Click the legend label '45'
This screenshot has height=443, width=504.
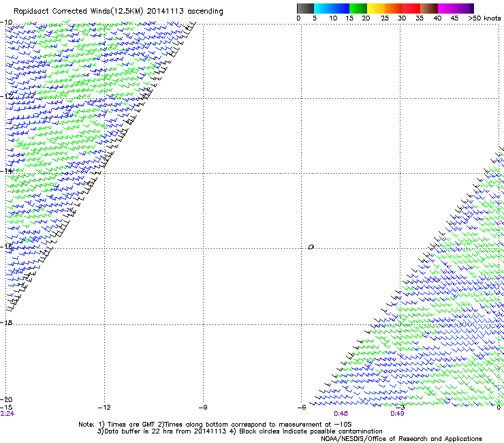click(x=454, y=18)
